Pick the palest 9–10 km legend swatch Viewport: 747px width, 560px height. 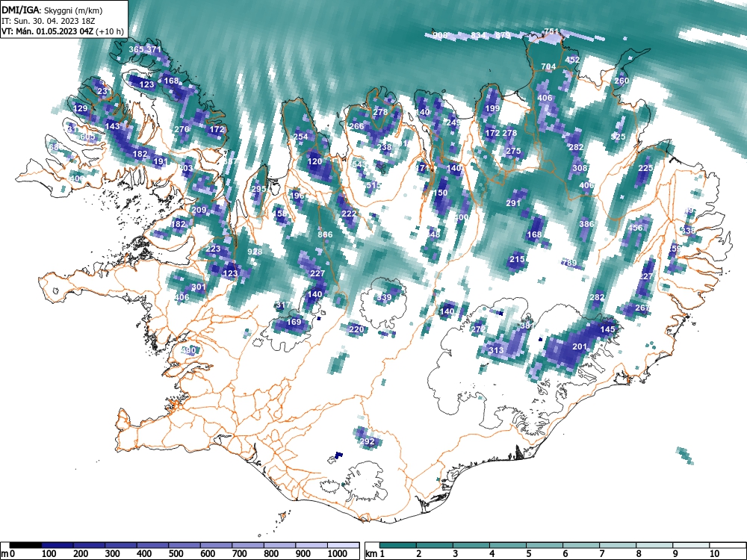pos(691,545)
